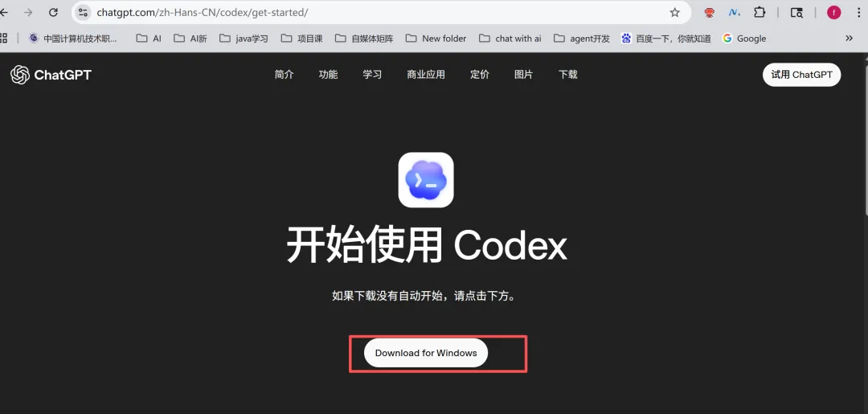Click the Codex app icon above heading
Viewport: 868px width, 414px height.
click(426, 180)
